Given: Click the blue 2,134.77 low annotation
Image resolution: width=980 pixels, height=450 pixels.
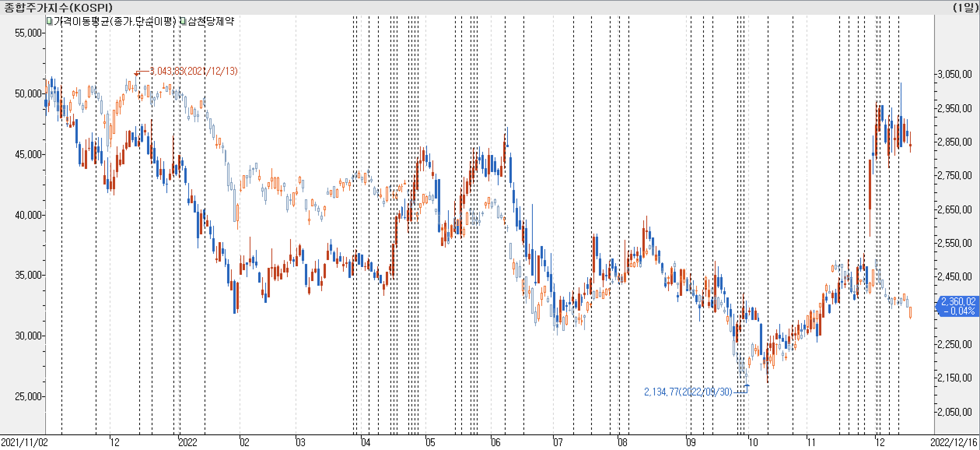Looking at the screenshot, I should point(688,392).
